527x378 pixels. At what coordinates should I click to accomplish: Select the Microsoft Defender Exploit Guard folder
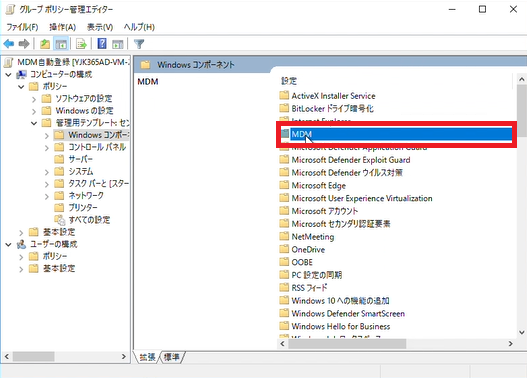coord(351,160)
